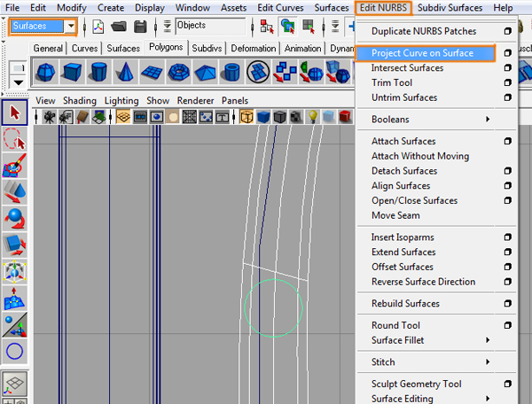This screenshot has width=532, height=404.
Task: Open Attach Surfaces options box
Action: 507,141
